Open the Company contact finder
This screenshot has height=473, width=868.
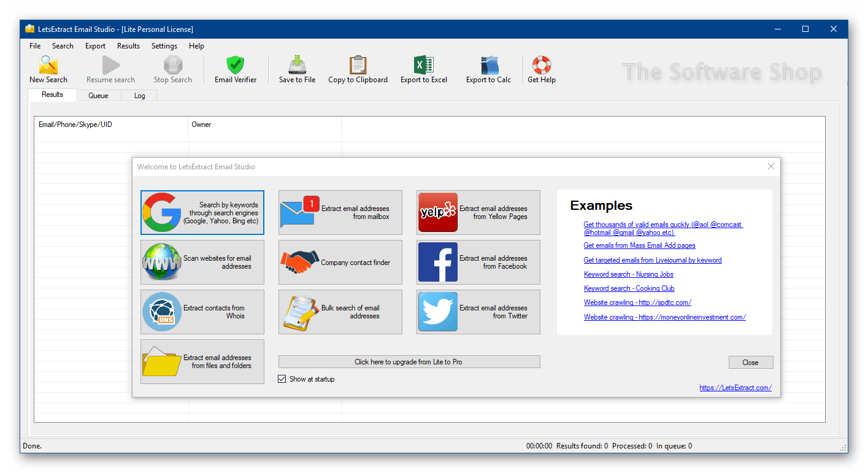point(340,262)
